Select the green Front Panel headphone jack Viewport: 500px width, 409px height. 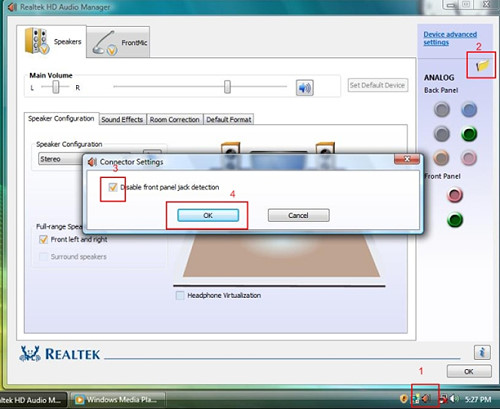[x=455, y=220]
